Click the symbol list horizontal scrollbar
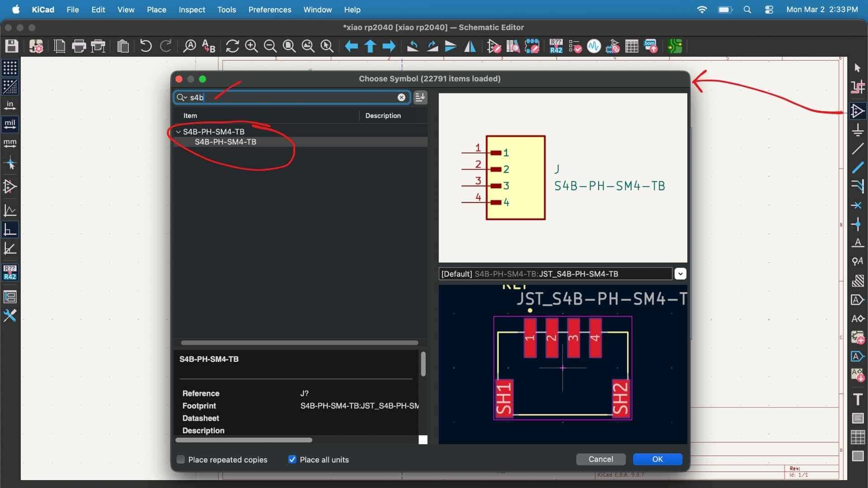Image resolution: width=868 pixels, height=488 pixels. click(x=299, y=343)
